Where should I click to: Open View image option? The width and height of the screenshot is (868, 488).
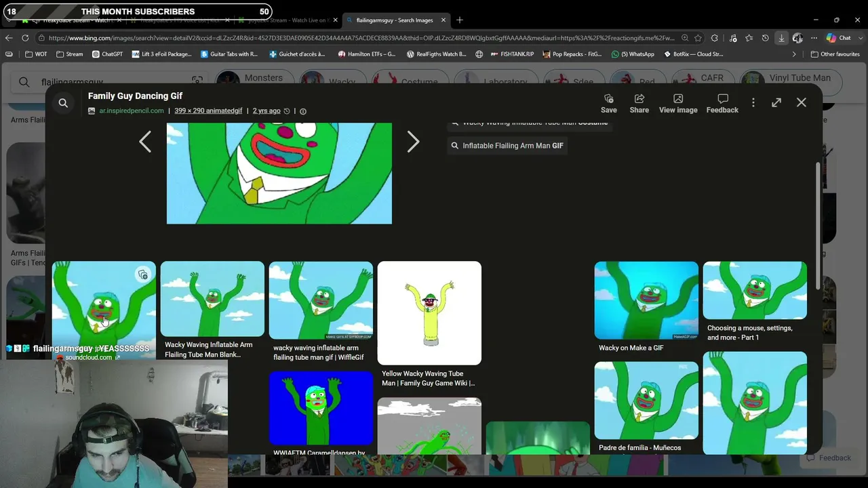pos(677,103)
